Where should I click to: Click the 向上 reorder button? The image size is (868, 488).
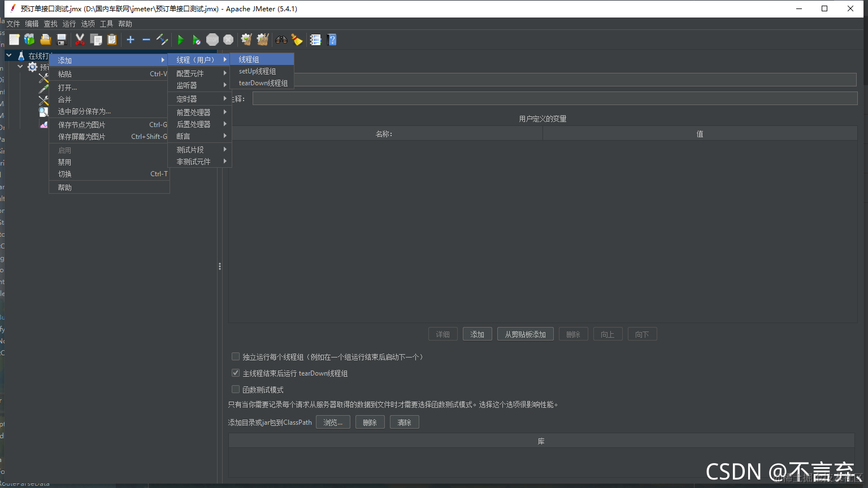607,334
